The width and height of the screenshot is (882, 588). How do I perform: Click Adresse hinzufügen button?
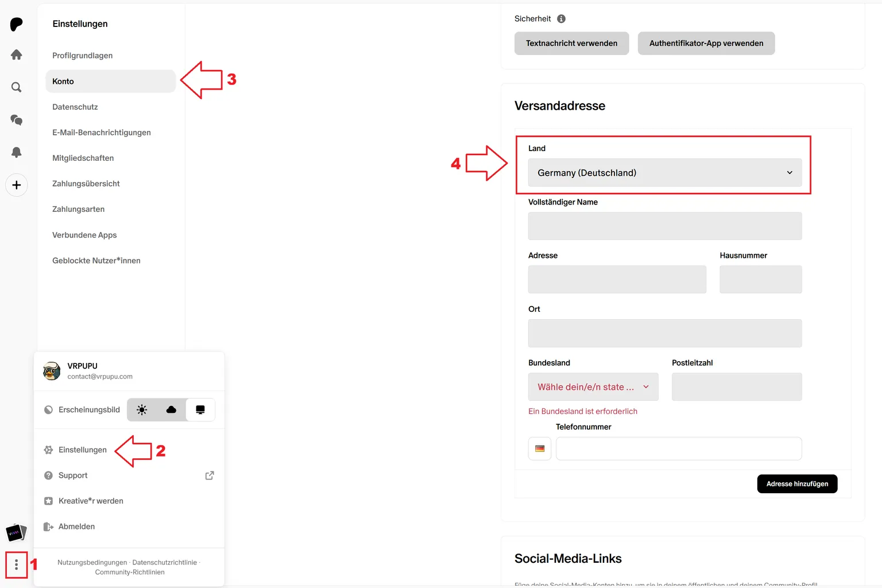click(x=797, y=483)
